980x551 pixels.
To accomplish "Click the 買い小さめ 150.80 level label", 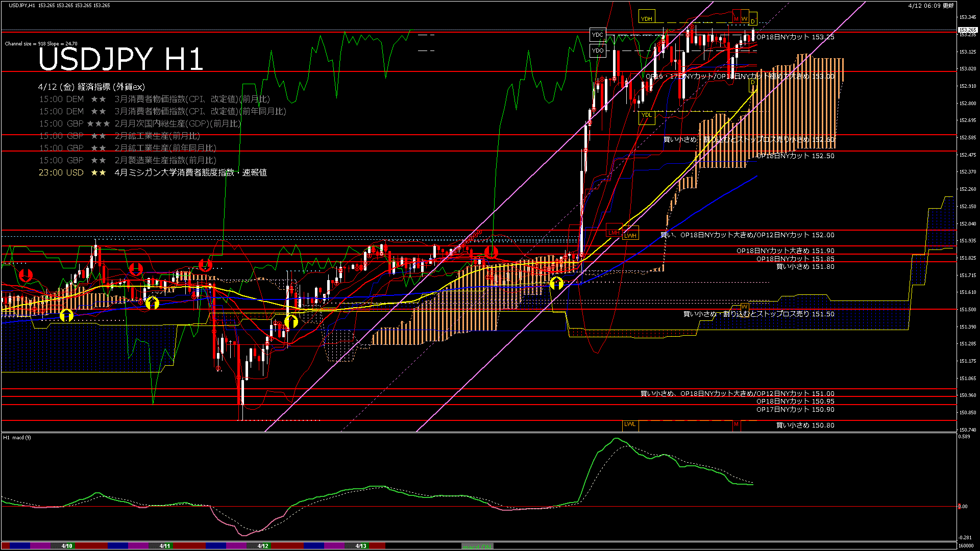I will click(805, 425).
